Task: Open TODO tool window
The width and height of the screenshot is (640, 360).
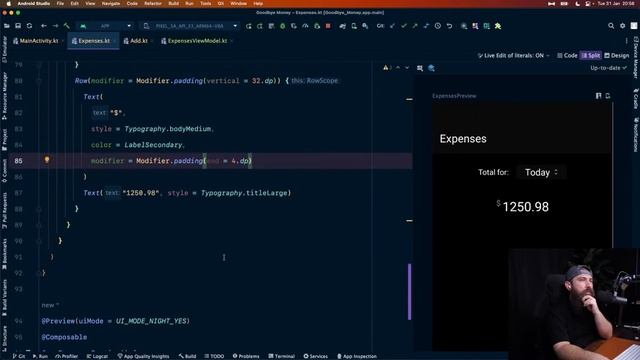Action: 214,356
